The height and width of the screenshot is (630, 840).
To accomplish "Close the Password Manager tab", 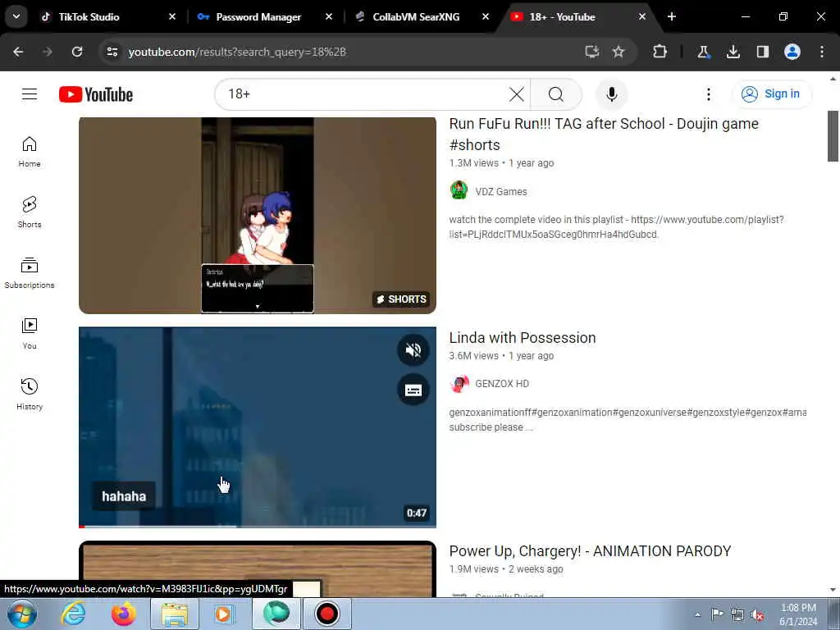I will click(x=329, y=16).
